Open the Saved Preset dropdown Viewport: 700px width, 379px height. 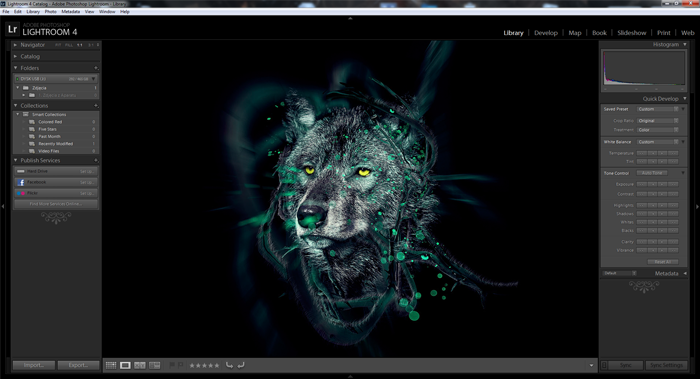click(658, 109)
